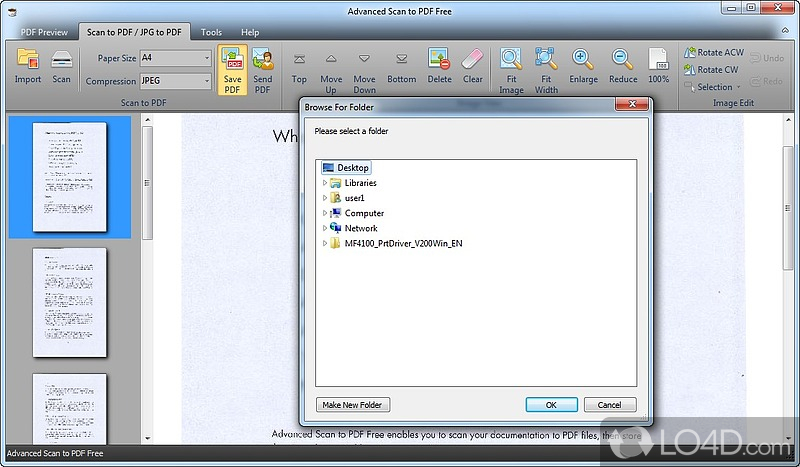Expand the Network tree node
This screenshot has height=467, width=800.
click(x=324, y=228)
